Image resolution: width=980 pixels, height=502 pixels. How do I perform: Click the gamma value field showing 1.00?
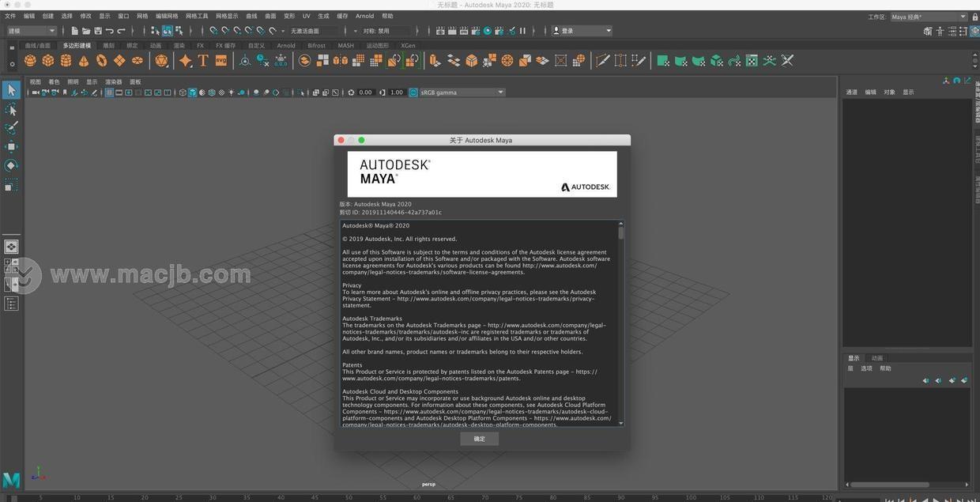pyautogui.click(x=397, y=92)
